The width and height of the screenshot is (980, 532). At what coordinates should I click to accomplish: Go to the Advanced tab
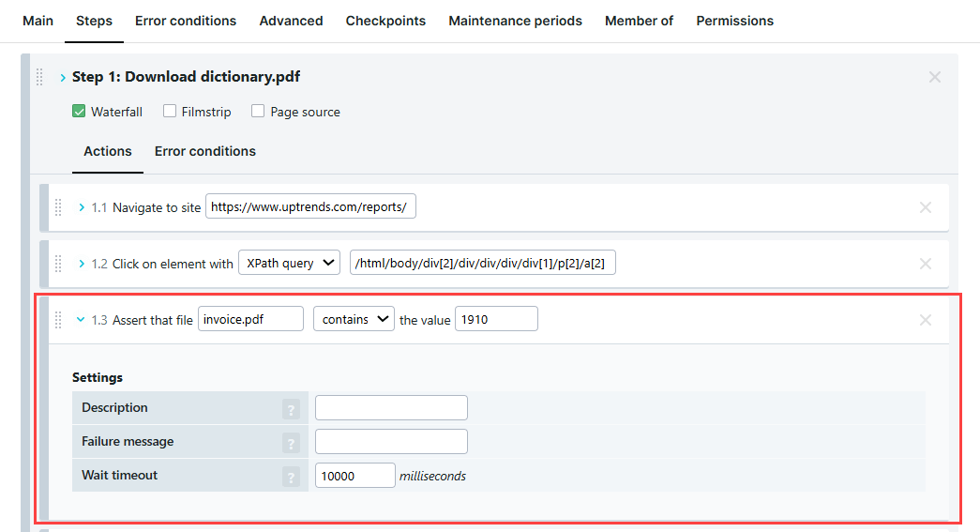(292, 21)
